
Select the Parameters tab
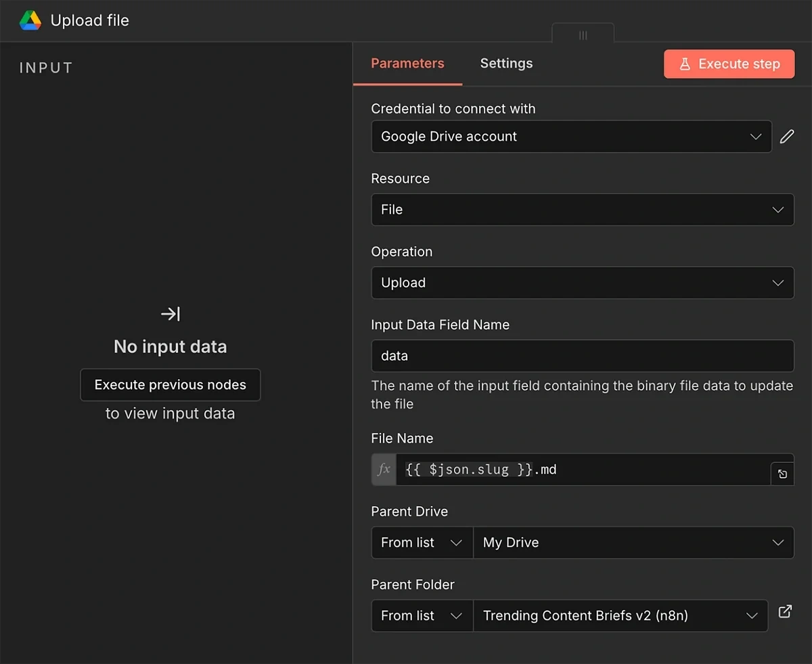click(x=407, y=63)
